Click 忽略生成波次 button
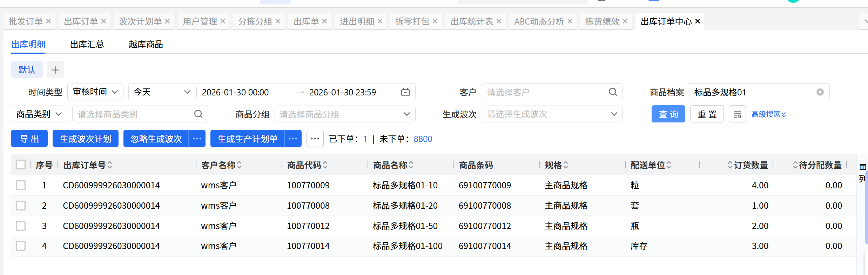 point(156,139)
